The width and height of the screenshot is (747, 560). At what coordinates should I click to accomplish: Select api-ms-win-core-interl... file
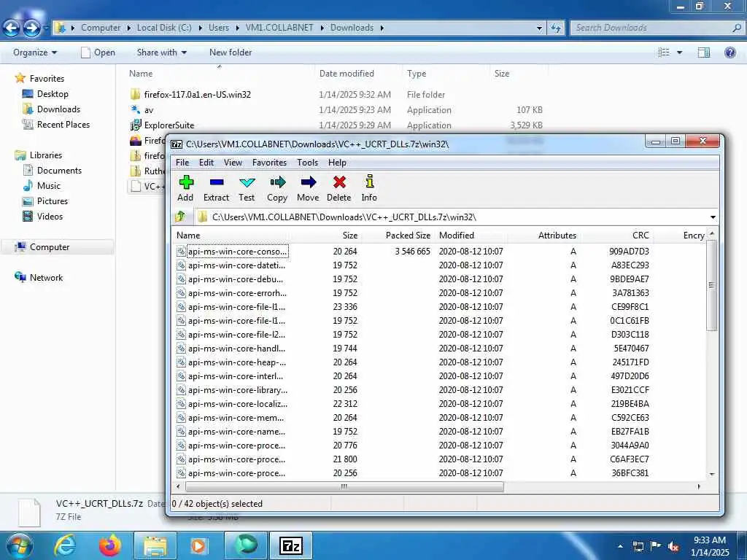(236, 376)
